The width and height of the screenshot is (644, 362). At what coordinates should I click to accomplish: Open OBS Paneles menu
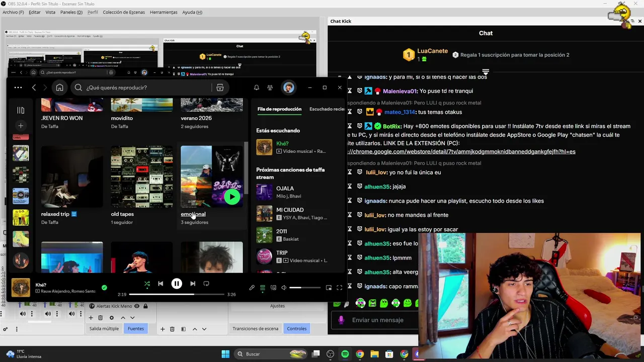71,12
